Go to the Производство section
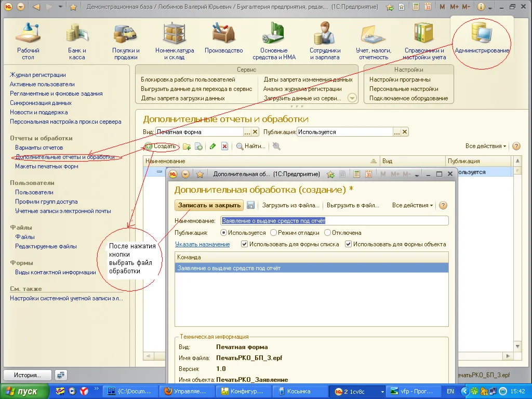The width and height of the screenshot is (532, 399). pos(224,41)
